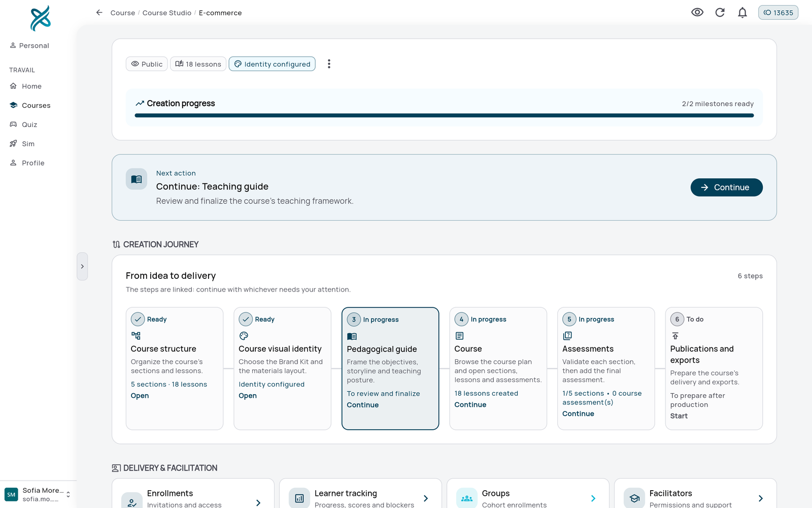Click the Assessments quiz icon
This screenshot has height=508, width=812.
pos(567,336)
